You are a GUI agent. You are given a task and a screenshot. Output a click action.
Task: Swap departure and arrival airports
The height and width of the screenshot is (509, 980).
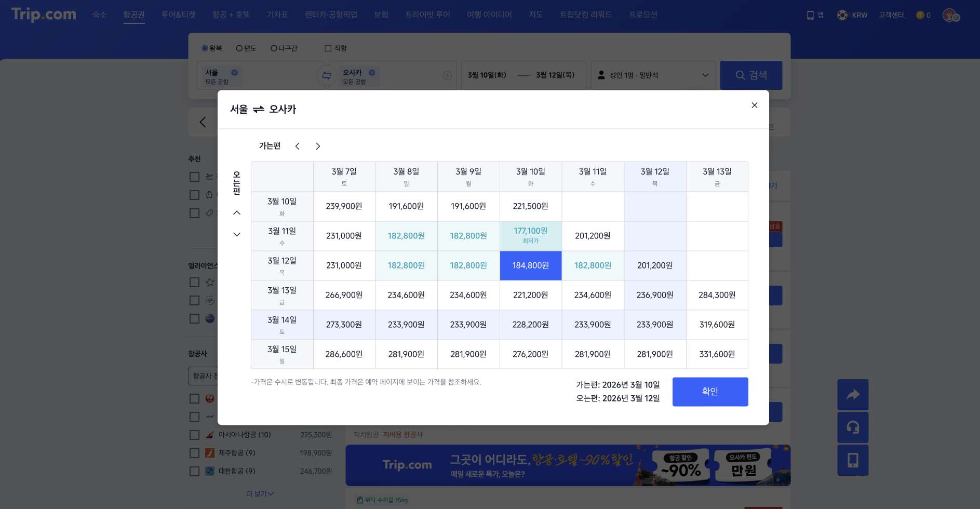point(326,75)
